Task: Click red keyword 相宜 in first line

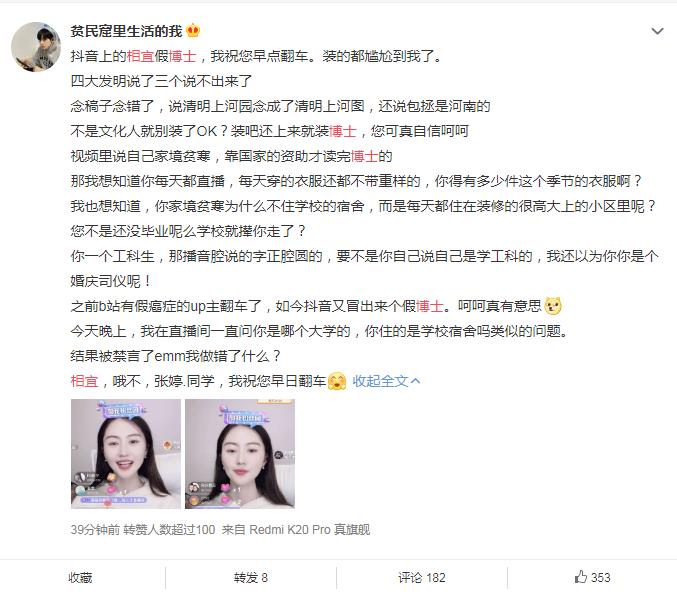Action: tap(140, 56)
